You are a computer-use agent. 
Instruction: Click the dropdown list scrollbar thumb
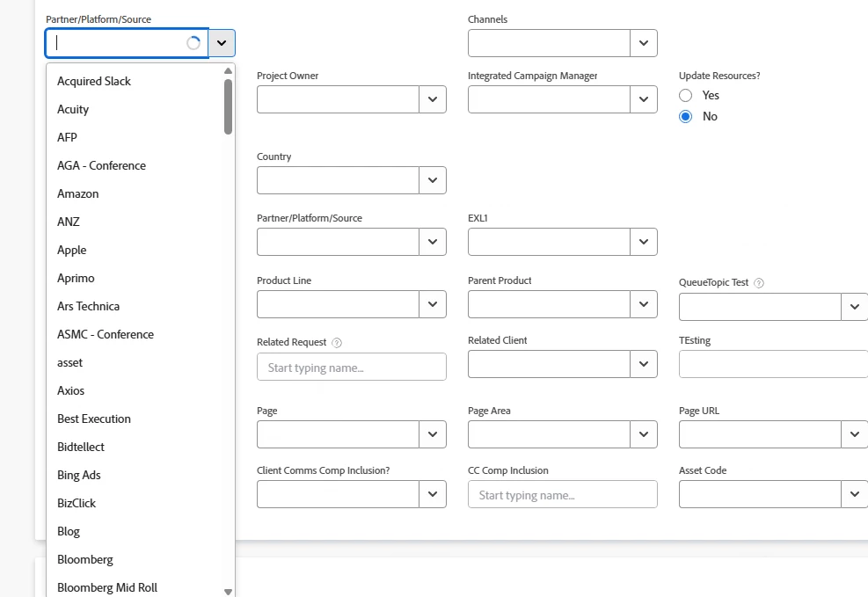[x=228, y=106]
